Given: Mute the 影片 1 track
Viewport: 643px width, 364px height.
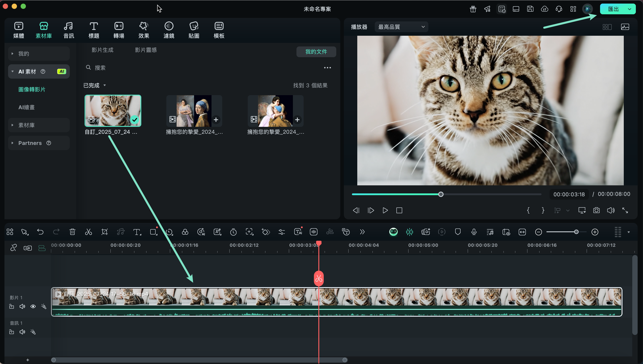Looking at the screenshot, I should coord(22,307).
